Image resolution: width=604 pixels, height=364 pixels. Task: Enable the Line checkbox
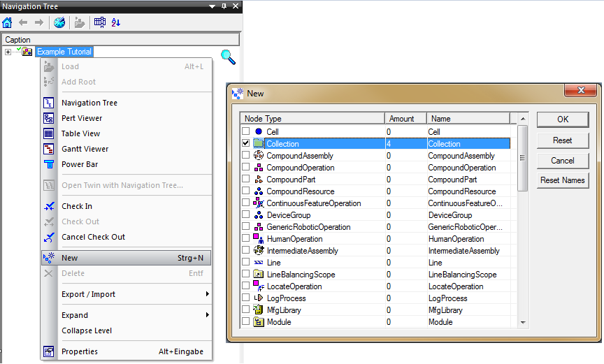[246, 262]
